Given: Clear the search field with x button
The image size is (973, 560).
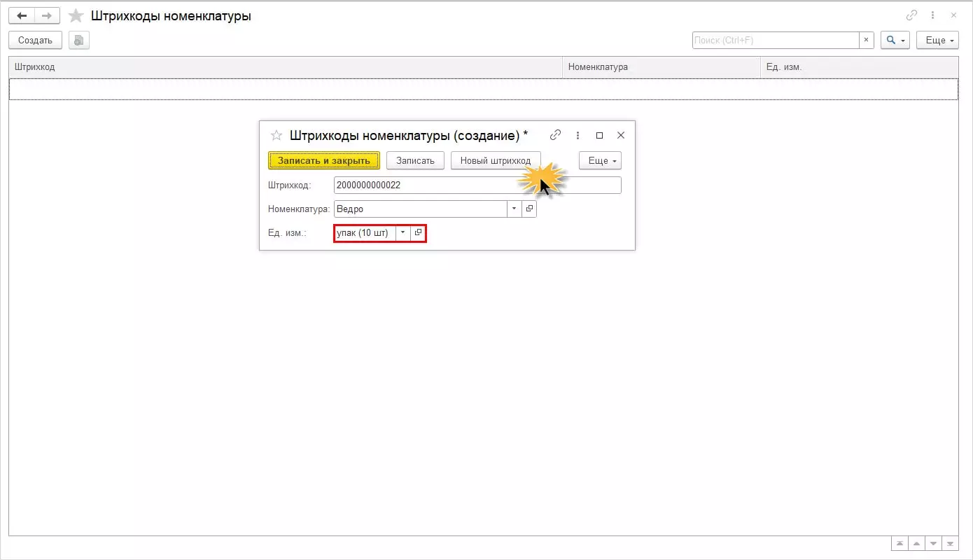Looking at the screenshot, I should point(867,41).
